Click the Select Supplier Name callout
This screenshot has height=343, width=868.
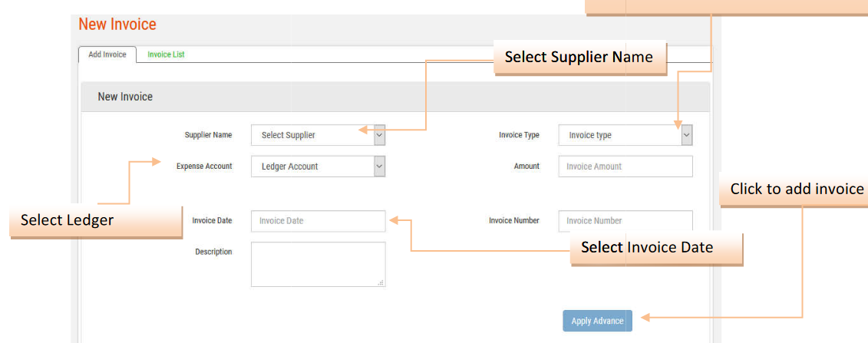(579, 58)
